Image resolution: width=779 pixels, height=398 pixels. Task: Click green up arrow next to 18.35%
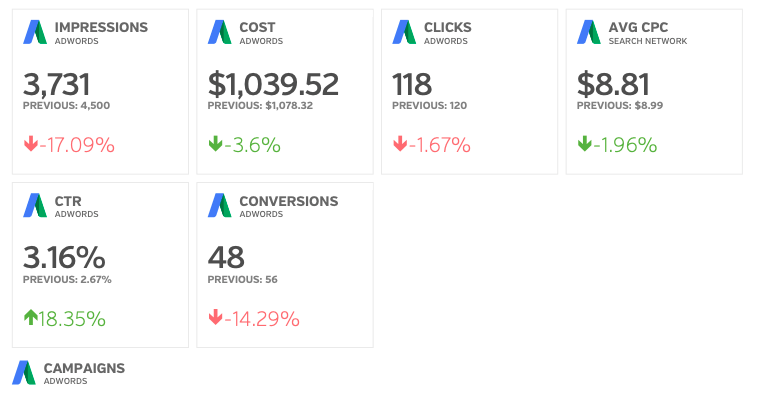tap(31, 317)
